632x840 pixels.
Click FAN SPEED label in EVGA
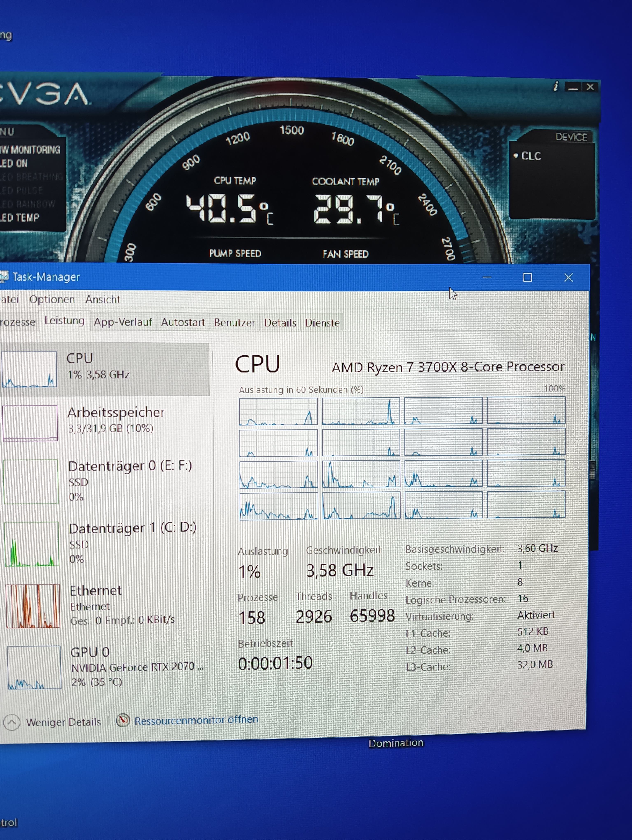346,254
